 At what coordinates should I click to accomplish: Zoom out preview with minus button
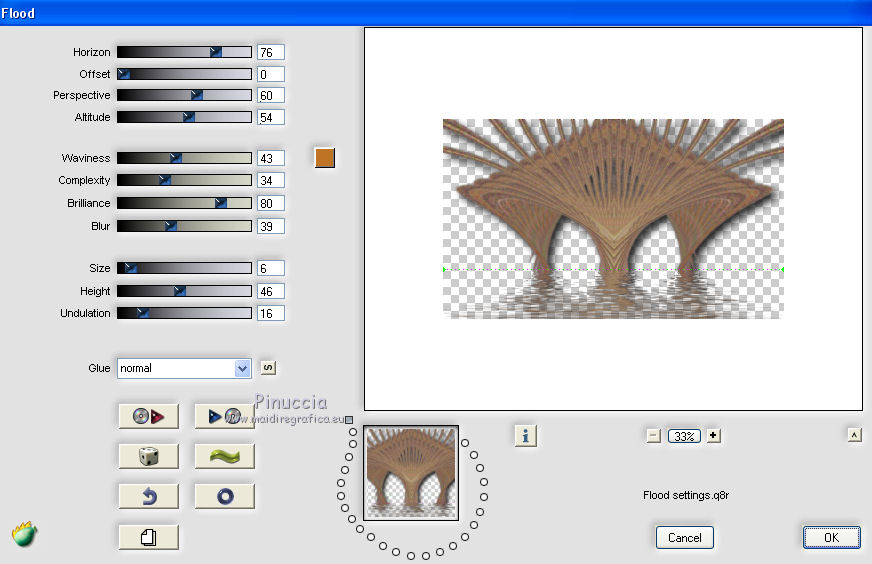(653, 436)
